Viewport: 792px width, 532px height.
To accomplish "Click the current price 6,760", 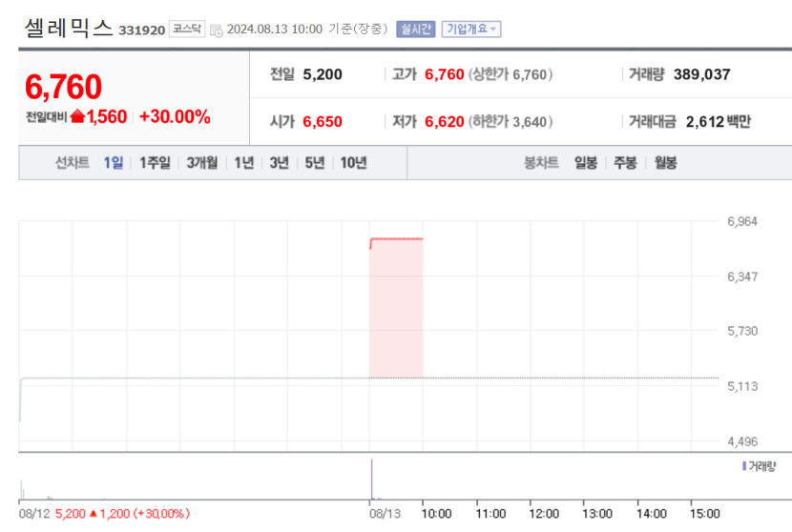I will (63, 87).
